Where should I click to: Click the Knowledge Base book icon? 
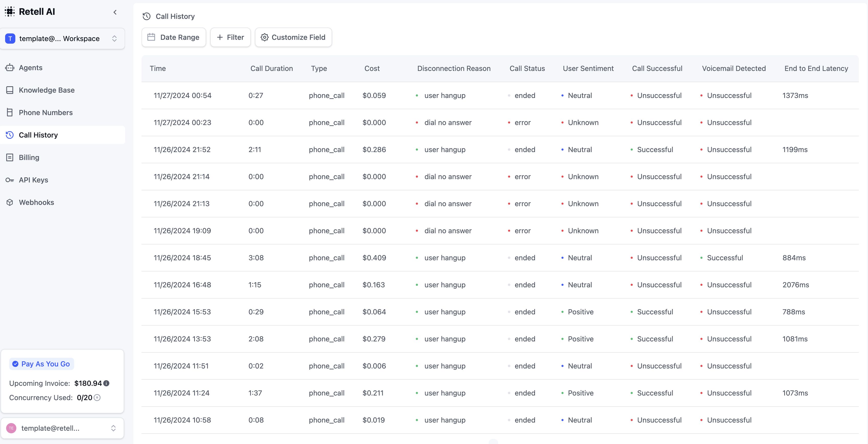point(10,90)
